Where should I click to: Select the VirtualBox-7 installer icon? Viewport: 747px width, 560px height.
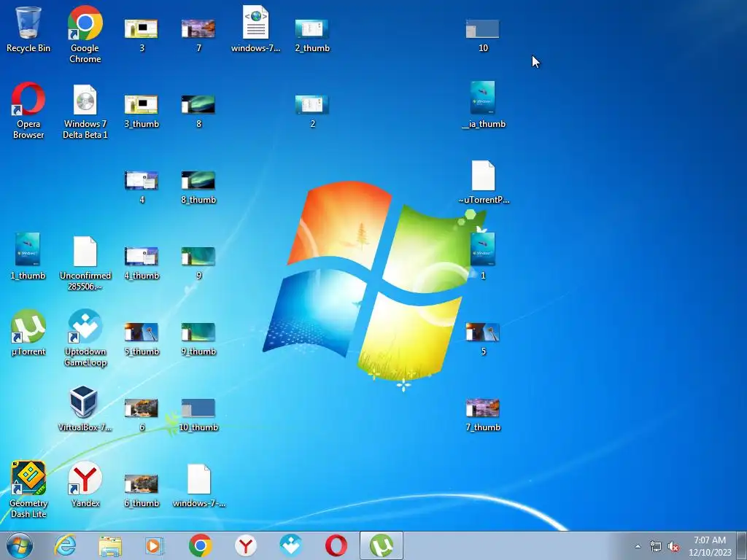[85, 408]
